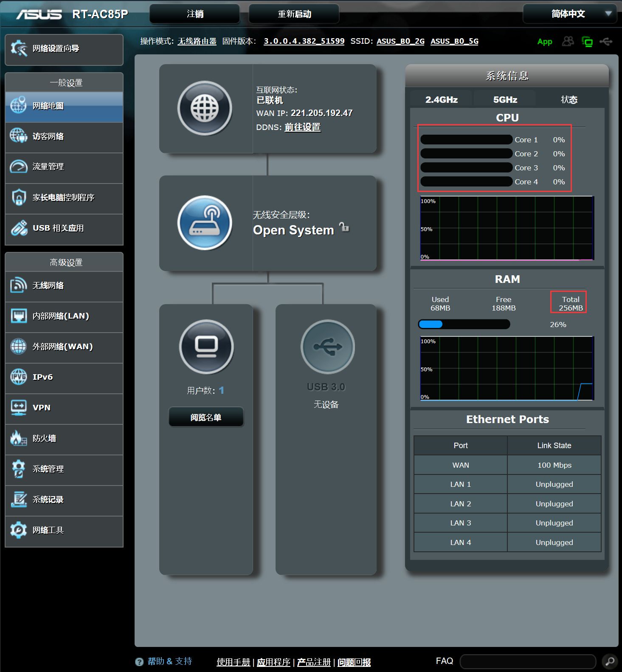
Task: Click the FAQ search input field
Action: [528, 661]
